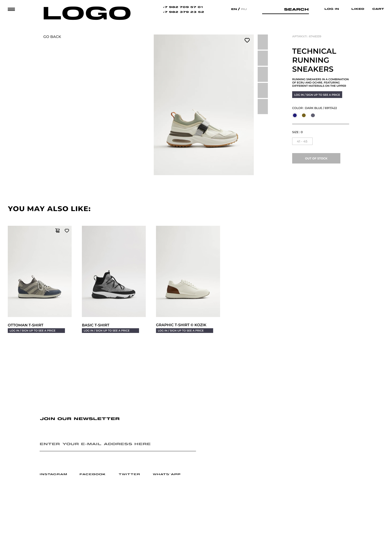Image resolution: width=392 pixels, height=554 pixels.
Task: Switch language to RU
Action: (x=244, y=9)
